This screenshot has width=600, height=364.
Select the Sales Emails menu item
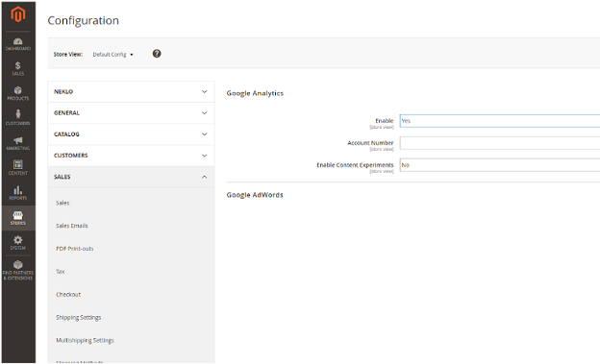click(72, 226)
